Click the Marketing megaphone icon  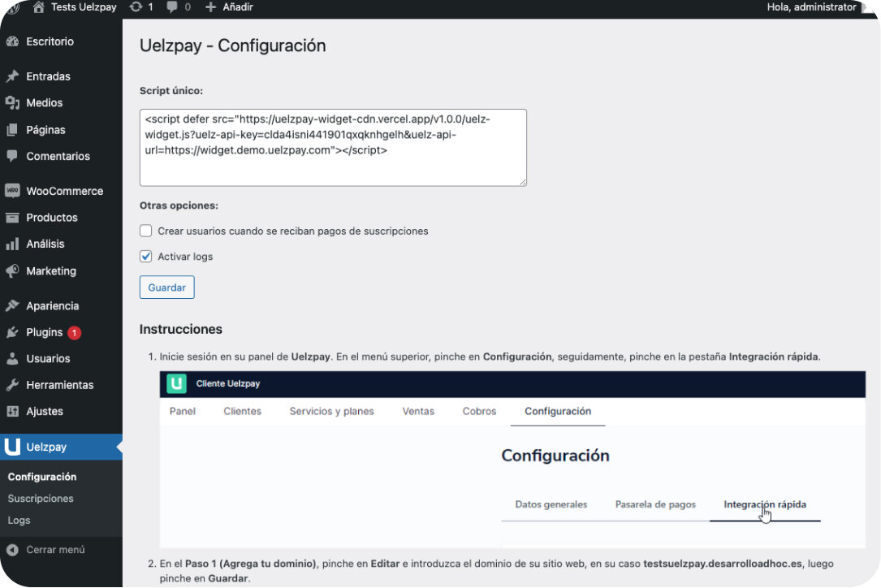click(x=12, y=271)
